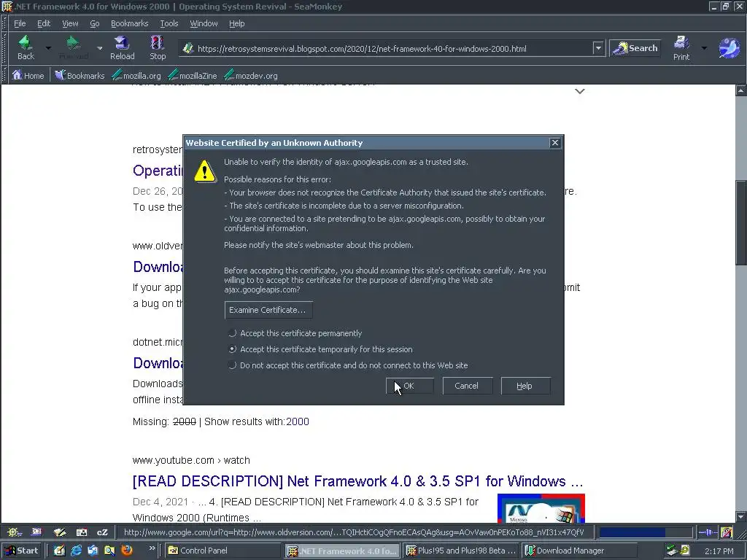Confirm the certificate dialog with OK
The width and height of the screenshot is (747, 560).
[410, 386]
